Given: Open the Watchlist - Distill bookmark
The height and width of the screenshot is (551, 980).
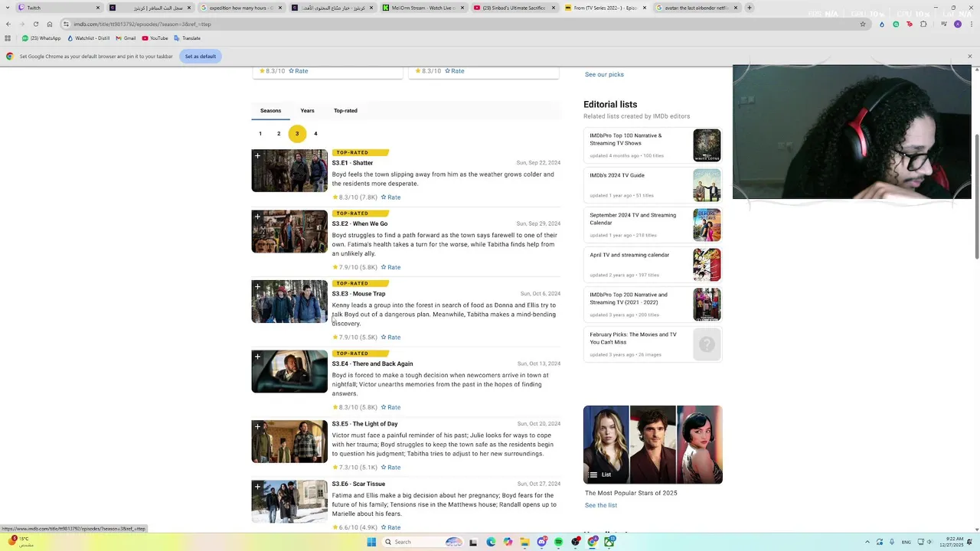Looking at the screenshot, I should pos(89,38).
